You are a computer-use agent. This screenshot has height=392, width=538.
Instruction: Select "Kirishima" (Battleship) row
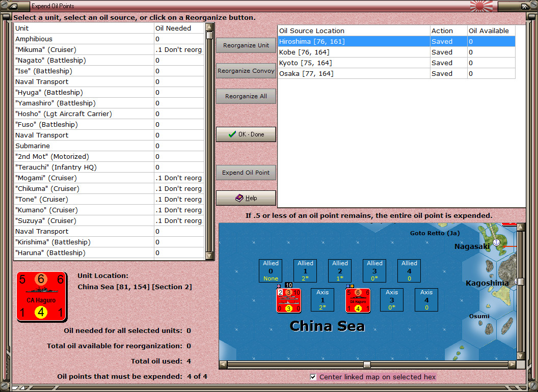[x=109, y=242]
